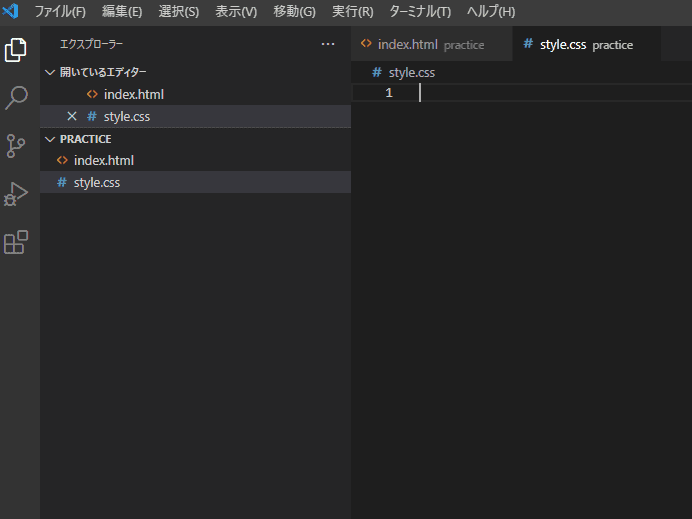Open the Extensions view icon
Viewport: 692px width, 519px height.
[16, 242]
